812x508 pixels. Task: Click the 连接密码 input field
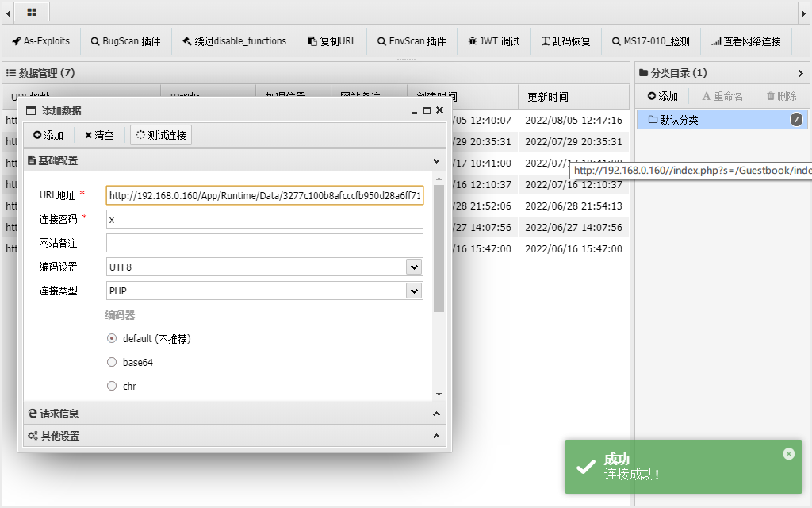(x=265, y=219)
